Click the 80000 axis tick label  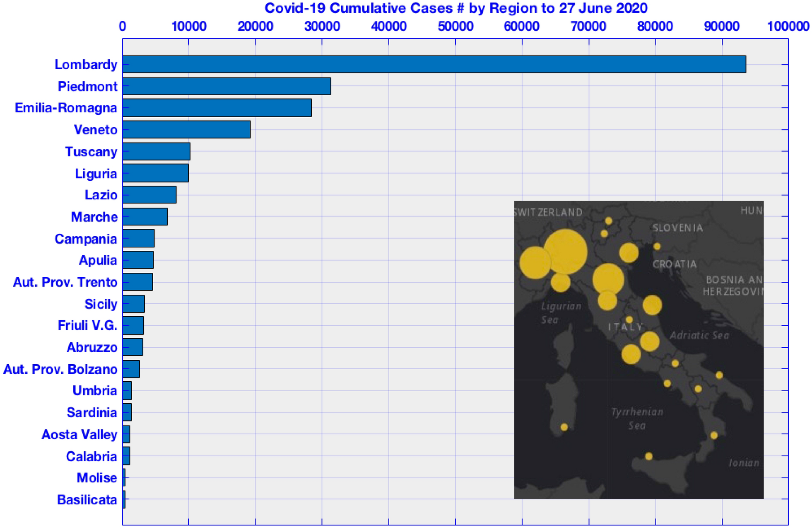[x=655, y=27]
